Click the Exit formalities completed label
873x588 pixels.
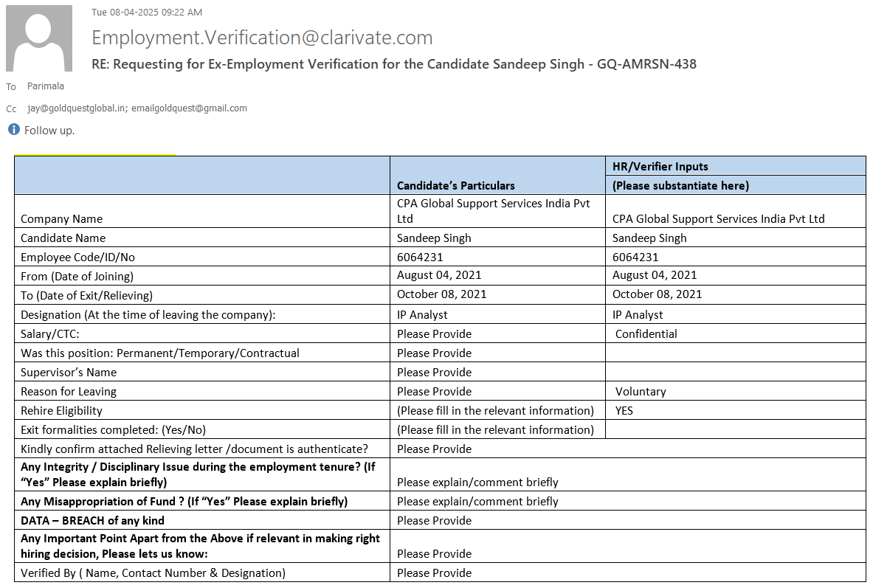[113, 430]
